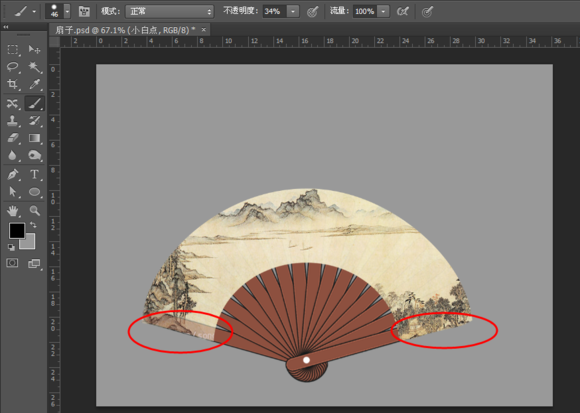Select the Zoom magnifier tool

34,211
